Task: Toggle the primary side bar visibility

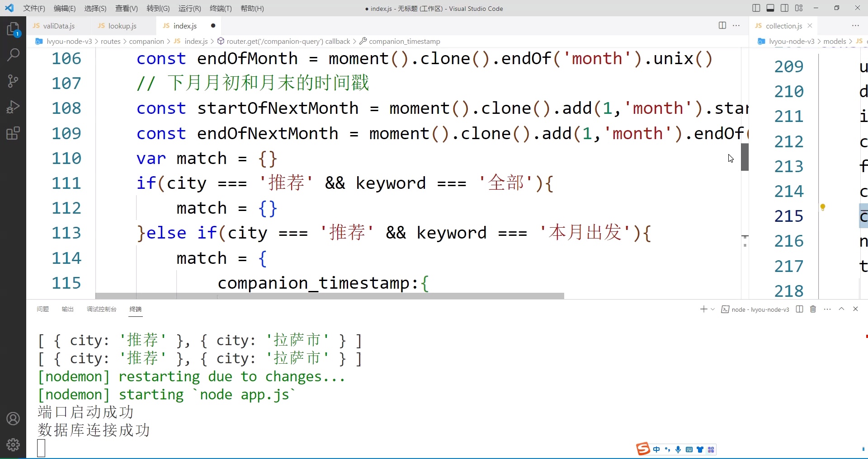Action: [x=755, y=8]
